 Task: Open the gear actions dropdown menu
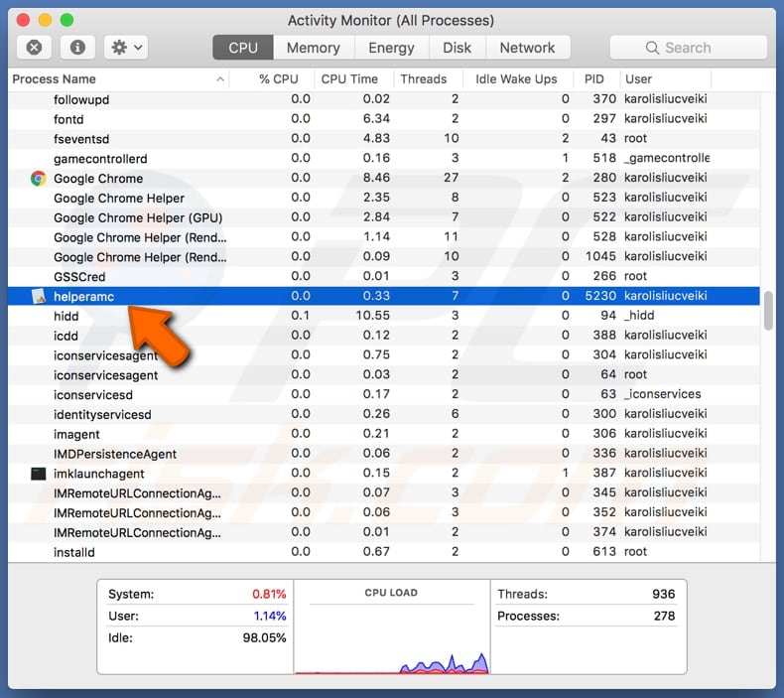pos(126,48)
